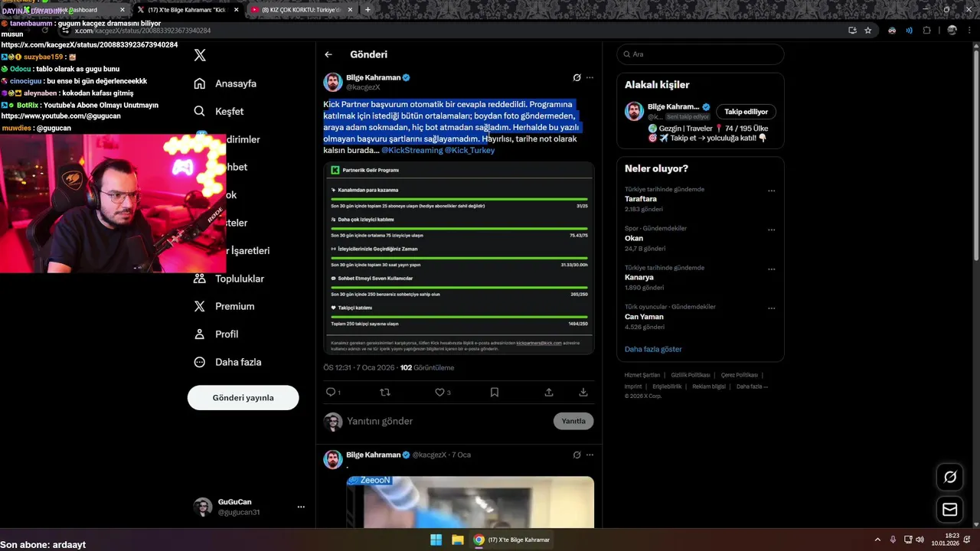Open Kanarya trending topic
980x551 pixels.
pos(639,277)
